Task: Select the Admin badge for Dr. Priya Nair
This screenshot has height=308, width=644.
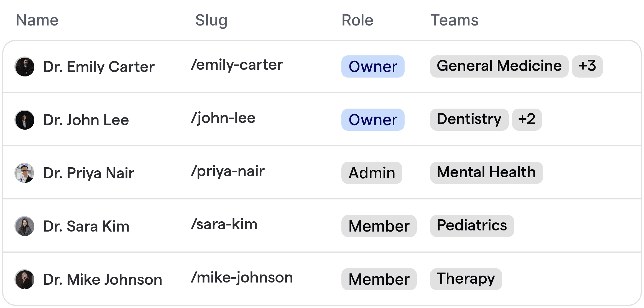Action: 371,173
